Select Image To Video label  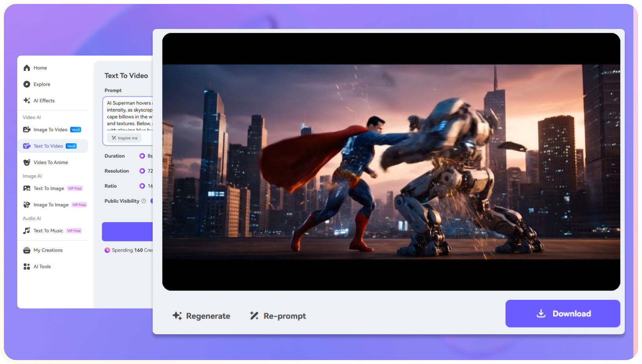pos(50,130)
